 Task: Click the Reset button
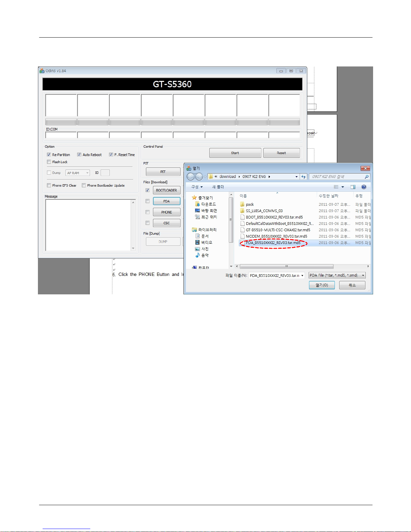click(x=281, y=153)
